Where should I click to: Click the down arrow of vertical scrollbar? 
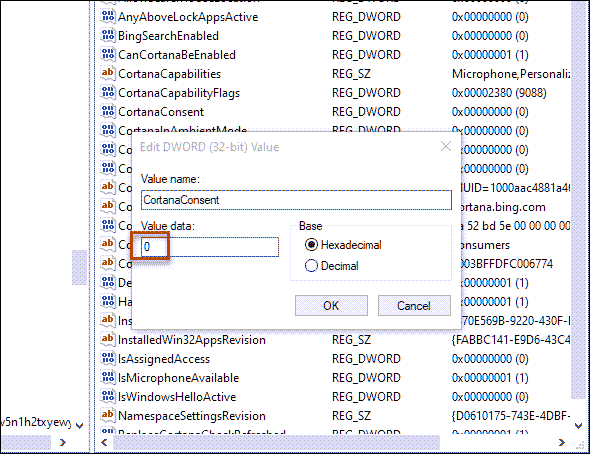point(578,425)
